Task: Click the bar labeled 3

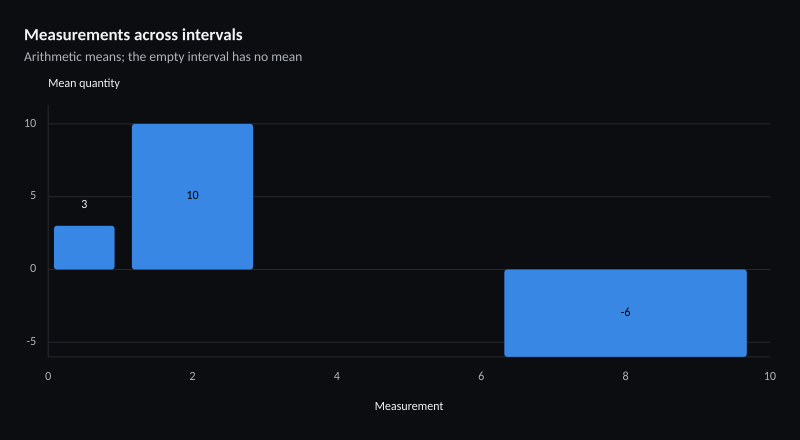Action: 84,248
